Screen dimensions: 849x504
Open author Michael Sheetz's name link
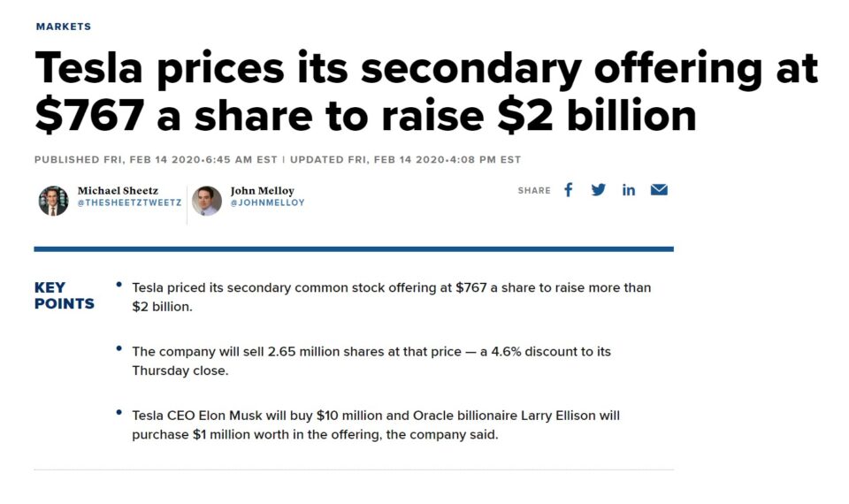[117, 190]
